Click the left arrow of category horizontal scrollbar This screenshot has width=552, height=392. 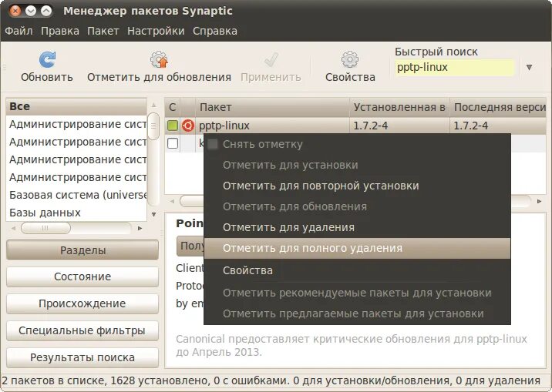(13, 228)
